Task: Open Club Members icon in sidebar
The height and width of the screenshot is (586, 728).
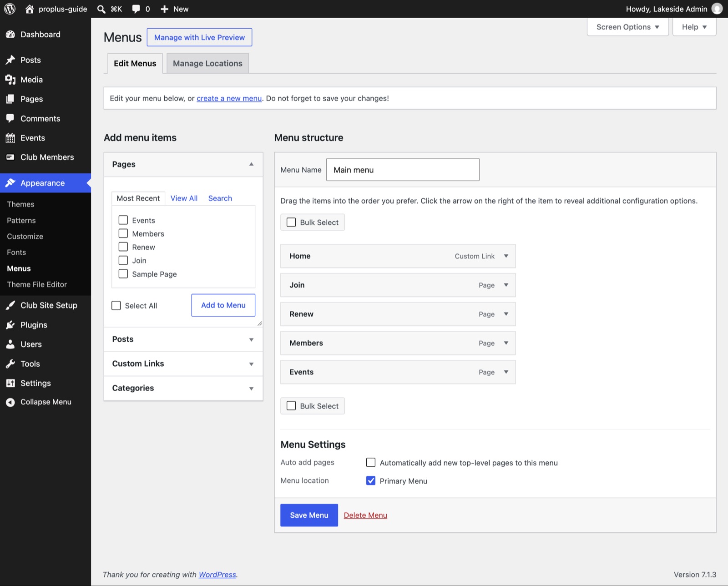Action: coord(10,157)
